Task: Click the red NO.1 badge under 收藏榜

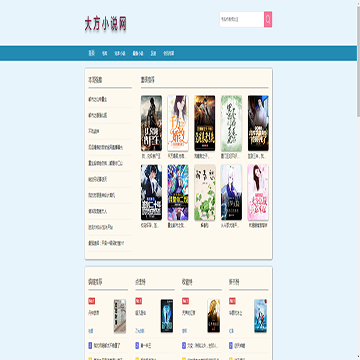Action: 186,301
